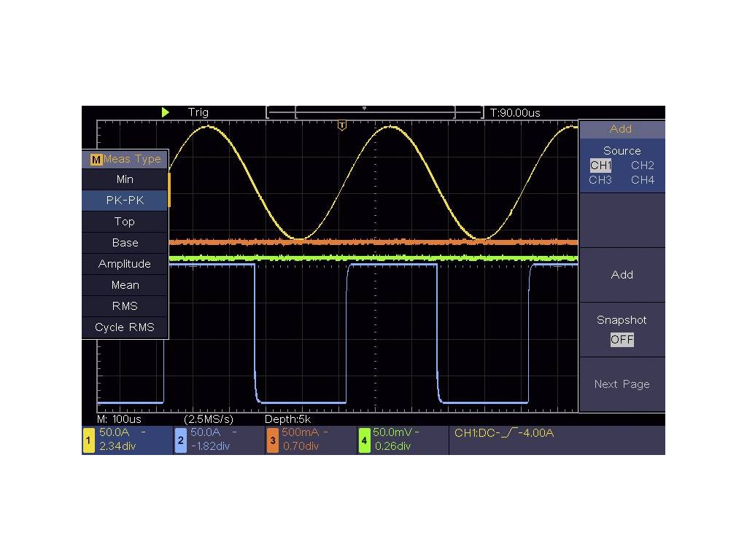Image resolution: width=747 pixels, height=560 pixels.
Task: Choose CH2 as measurement source
Action: tap(643, 166)
